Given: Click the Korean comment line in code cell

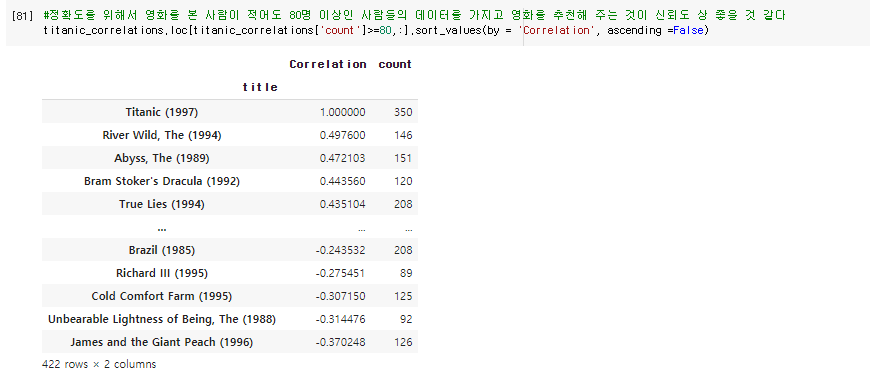Looking at the screenshot, I should (414, 16).
